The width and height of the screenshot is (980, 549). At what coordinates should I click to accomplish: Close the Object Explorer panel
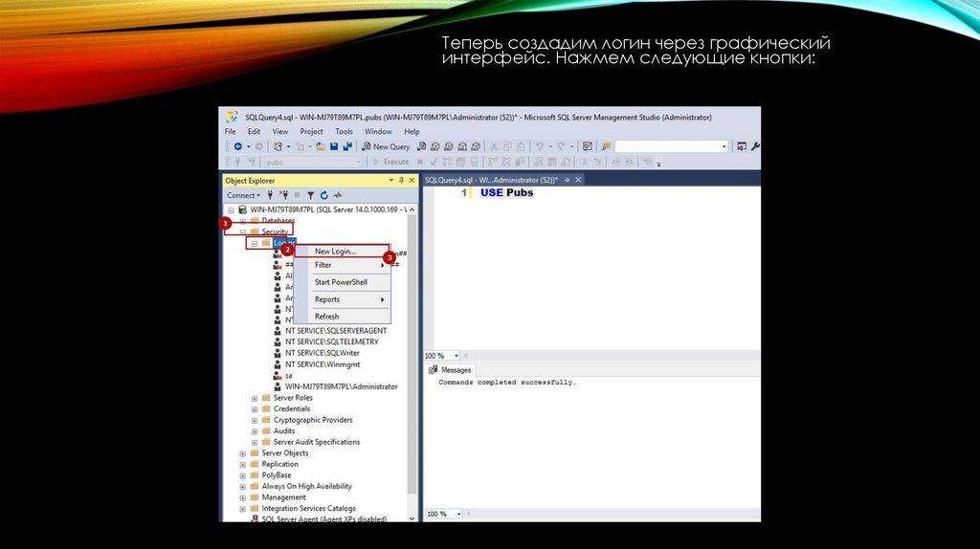click(412, 181)
